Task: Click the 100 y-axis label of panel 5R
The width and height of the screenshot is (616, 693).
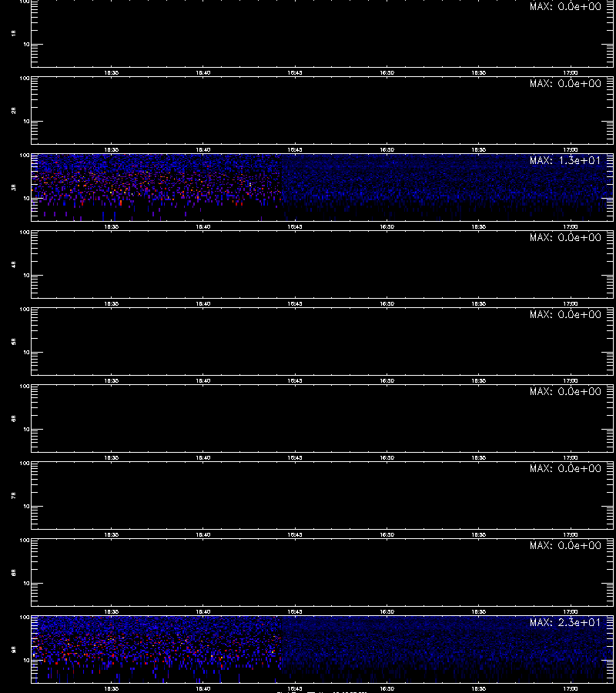Action: (x=25, y=310)
